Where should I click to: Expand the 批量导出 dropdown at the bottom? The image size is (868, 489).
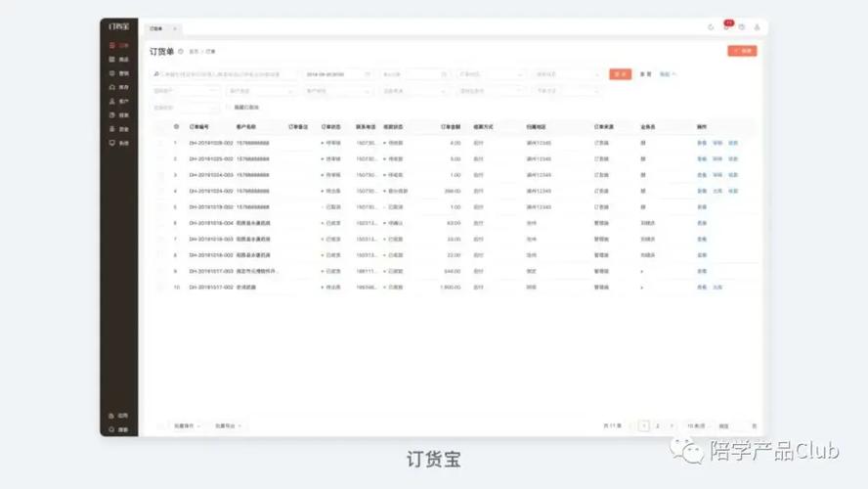tap(228, 426)
